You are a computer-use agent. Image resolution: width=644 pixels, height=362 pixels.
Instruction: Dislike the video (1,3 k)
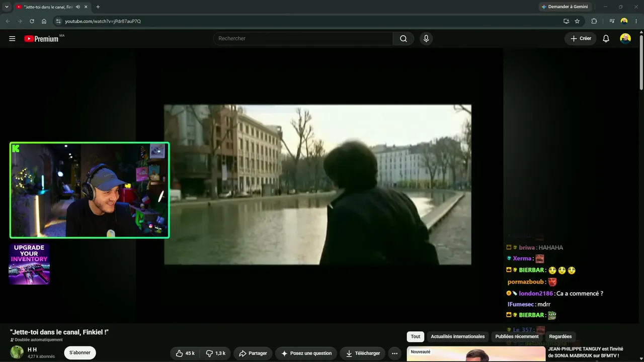(216, 353)
